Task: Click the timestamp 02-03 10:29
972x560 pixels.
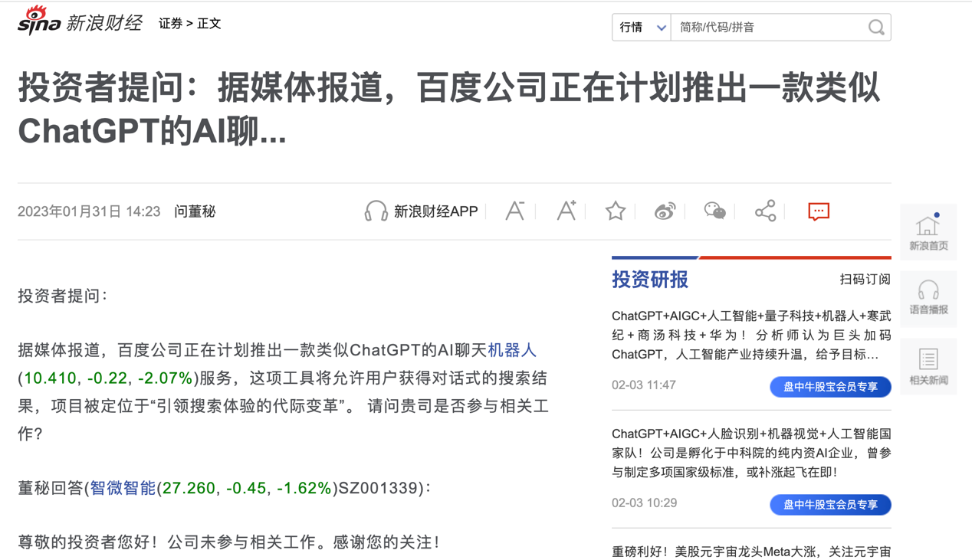Action: click(644, 503)
